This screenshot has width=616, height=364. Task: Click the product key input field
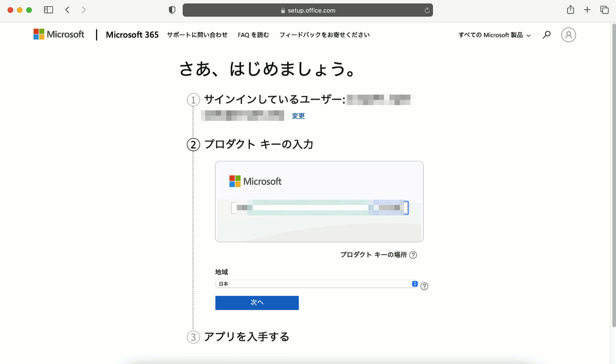[320, 208]
